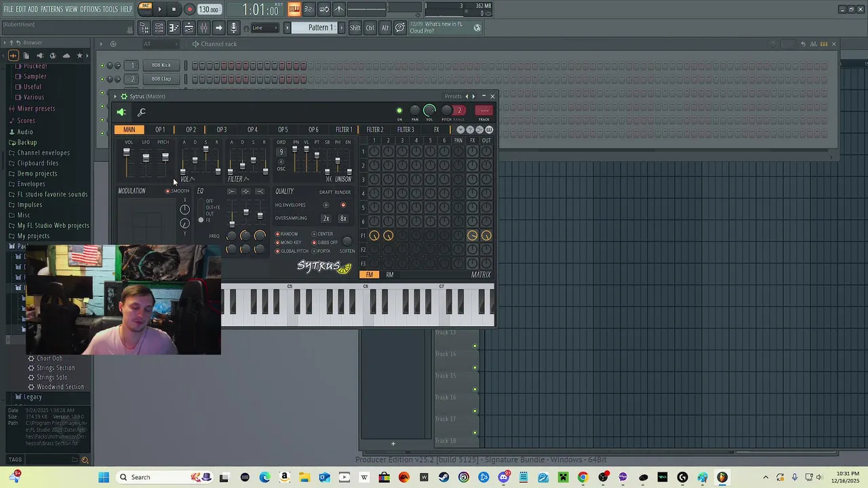Click Sytrus help question mark icon
The image size is (868, 488).
coord(470,129)
